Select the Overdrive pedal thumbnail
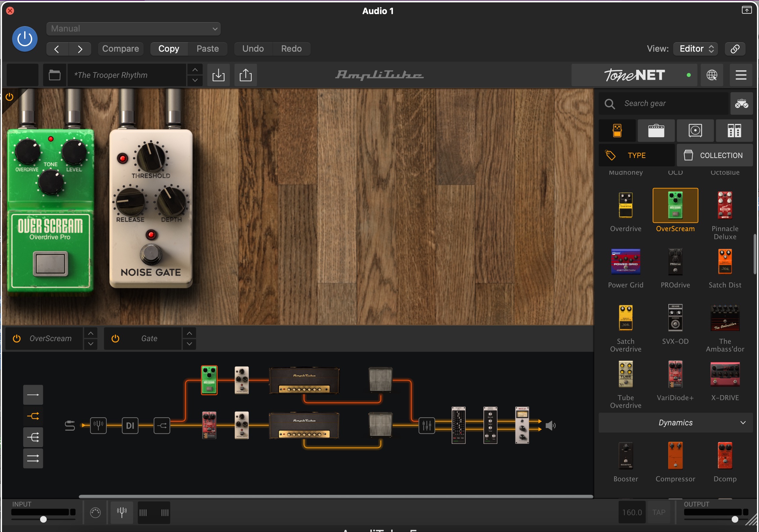 point(626,205)
